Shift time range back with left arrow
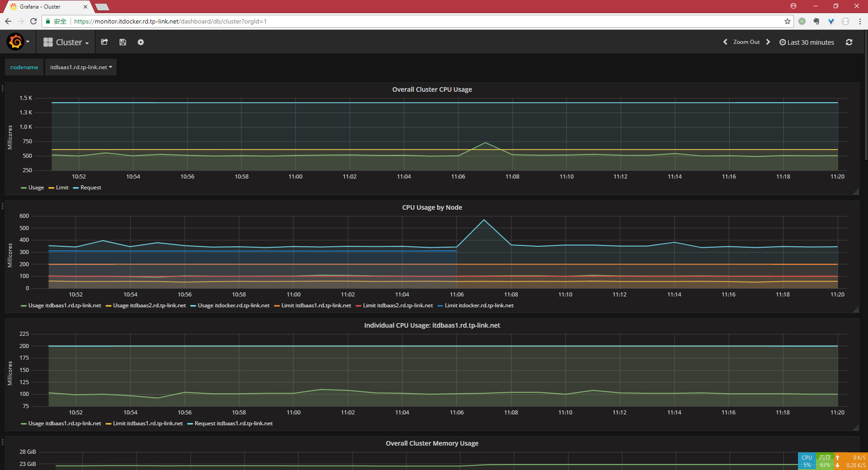The height and width of the screenshot is (470, 868). (725, 42)
